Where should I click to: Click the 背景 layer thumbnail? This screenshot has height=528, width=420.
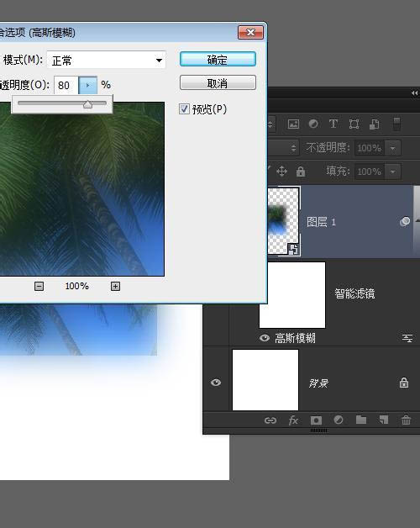click(265, 380)
